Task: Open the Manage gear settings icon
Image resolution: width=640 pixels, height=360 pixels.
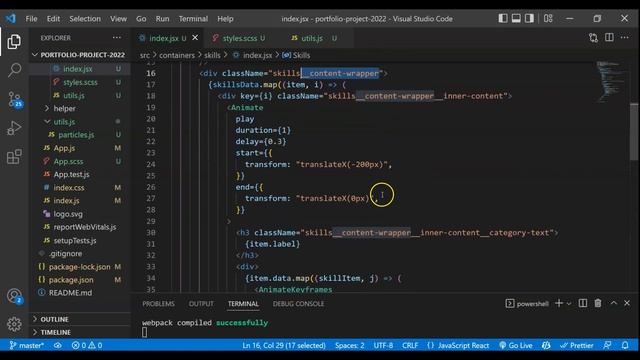Action: coord(14,324)
